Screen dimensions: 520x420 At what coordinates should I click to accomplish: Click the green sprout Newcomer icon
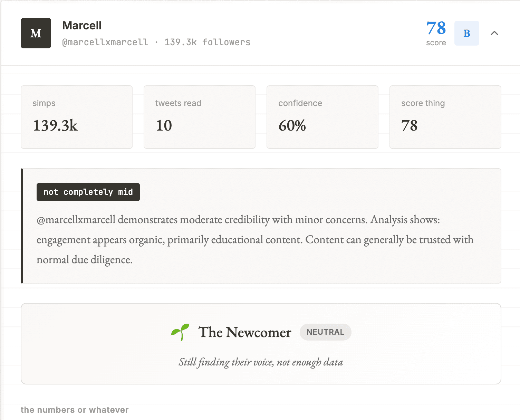coord(180,332)
